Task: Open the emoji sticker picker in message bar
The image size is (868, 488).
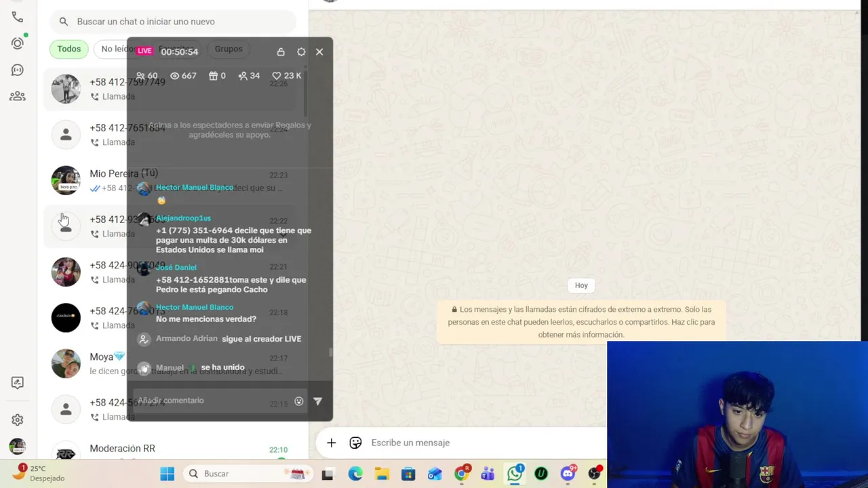Action: point(355,443)
